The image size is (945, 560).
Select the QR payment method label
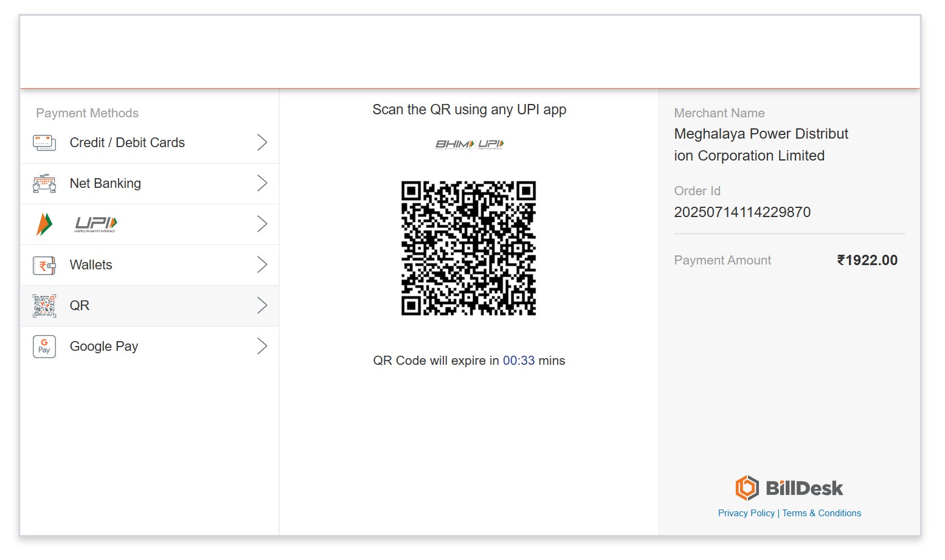[x=80, y=305]
